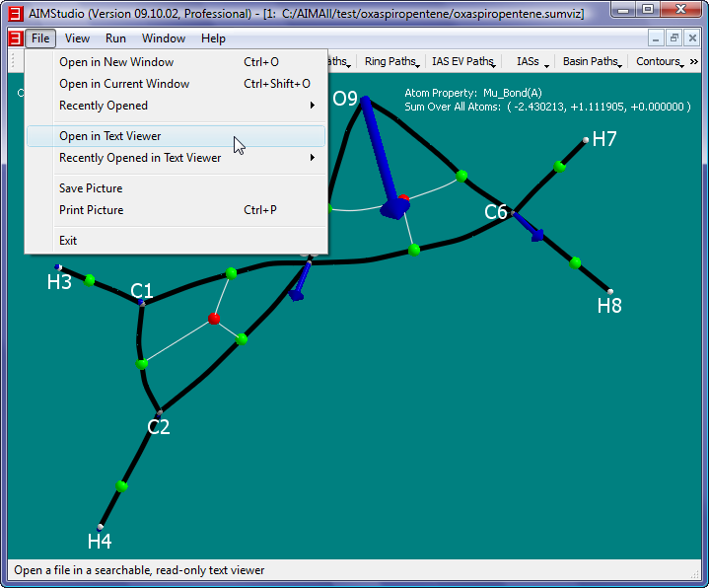709x588 pixels.
Task: Click Exit in the File menu
Action: pyautogui.click(x=68, y=241)
